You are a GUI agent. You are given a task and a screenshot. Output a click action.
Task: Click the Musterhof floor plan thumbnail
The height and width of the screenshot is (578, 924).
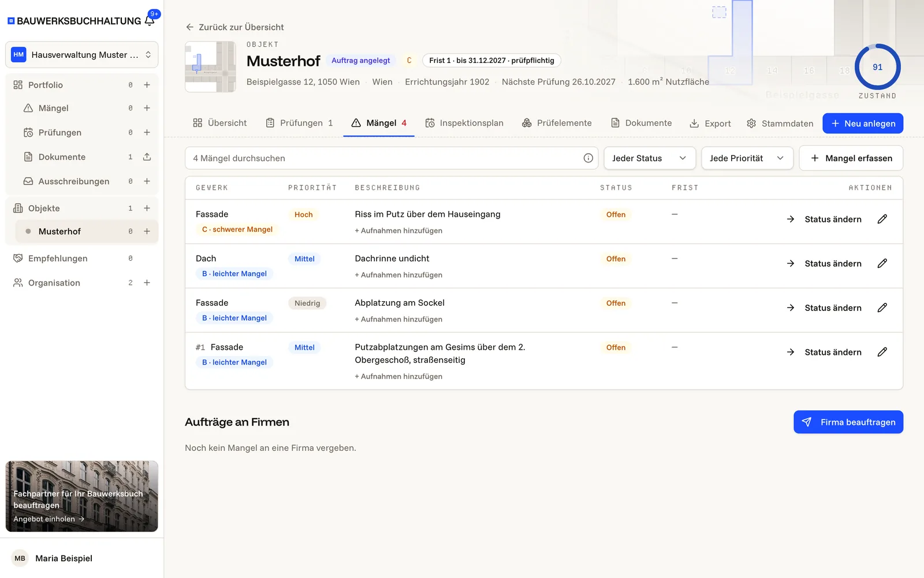210,66
